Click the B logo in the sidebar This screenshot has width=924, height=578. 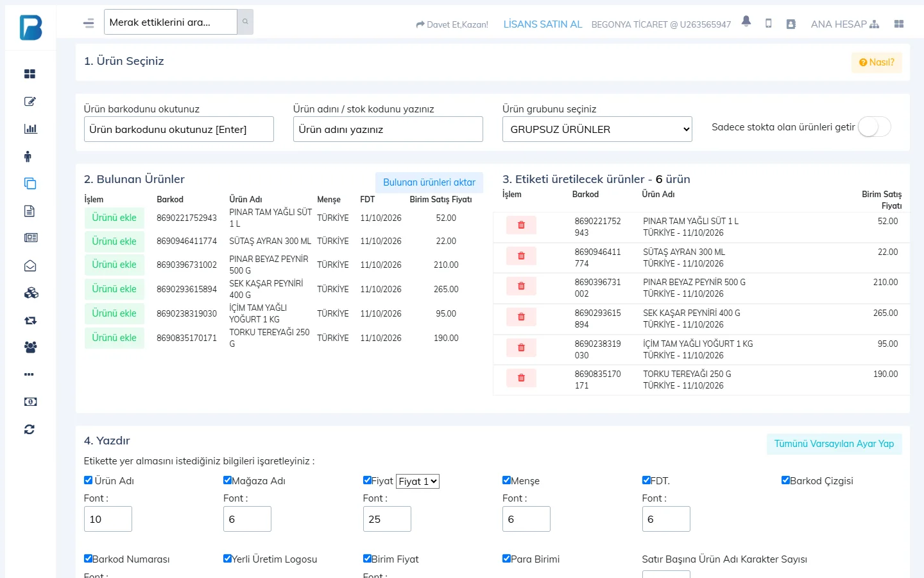(x=31, y=28)
